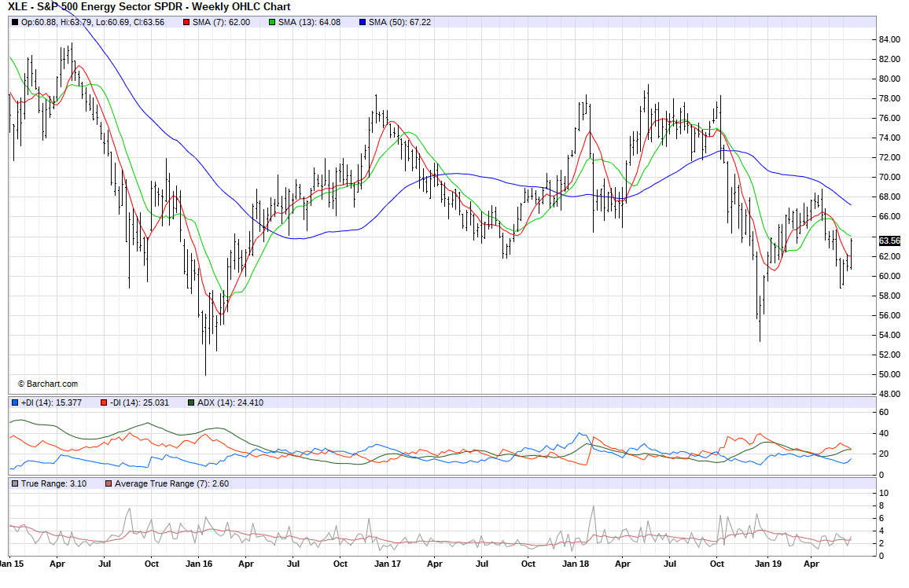Select the 66.00 price axis label
Viewport: 909px width, 588px height.
point(890,217)
